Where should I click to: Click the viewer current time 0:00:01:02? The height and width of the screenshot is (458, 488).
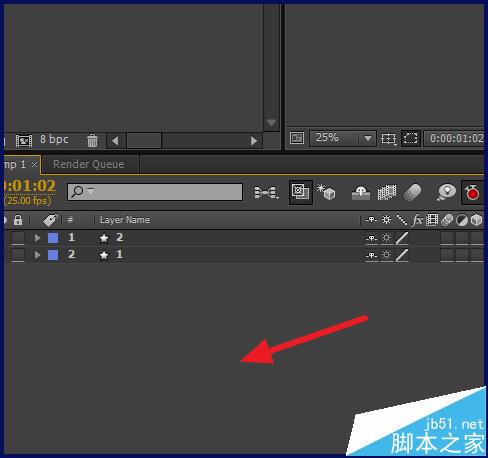455,138
